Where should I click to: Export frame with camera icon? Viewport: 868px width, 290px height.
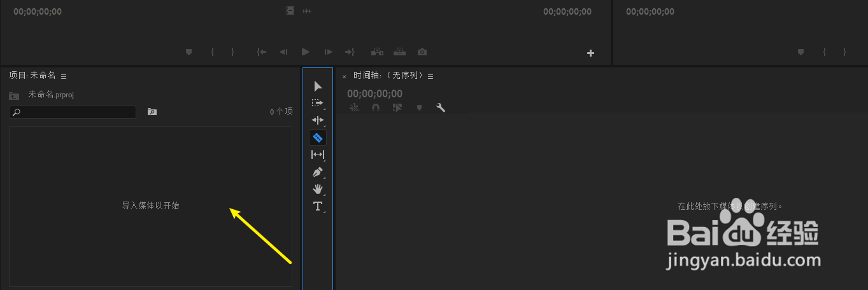[x=422, y=52]
